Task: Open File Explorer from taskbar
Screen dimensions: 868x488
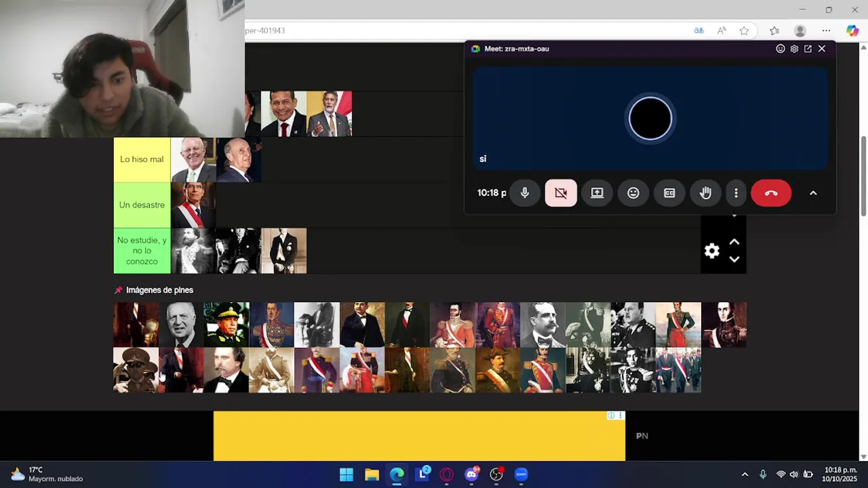Action: click(372, 474)
